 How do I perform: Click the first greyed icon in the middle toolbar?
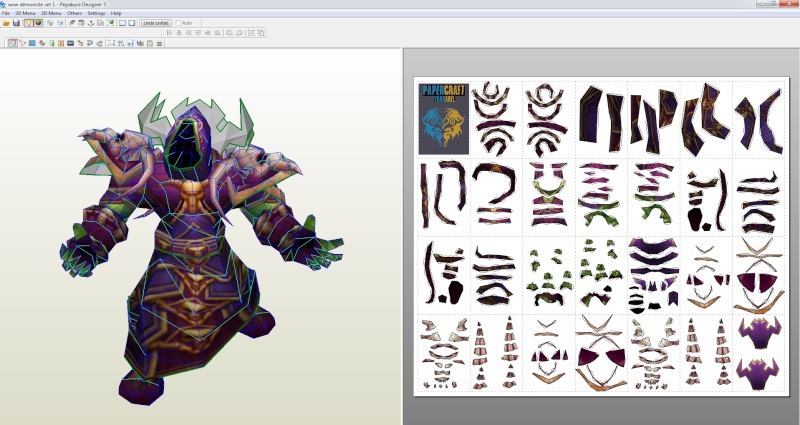click(169, 33)
